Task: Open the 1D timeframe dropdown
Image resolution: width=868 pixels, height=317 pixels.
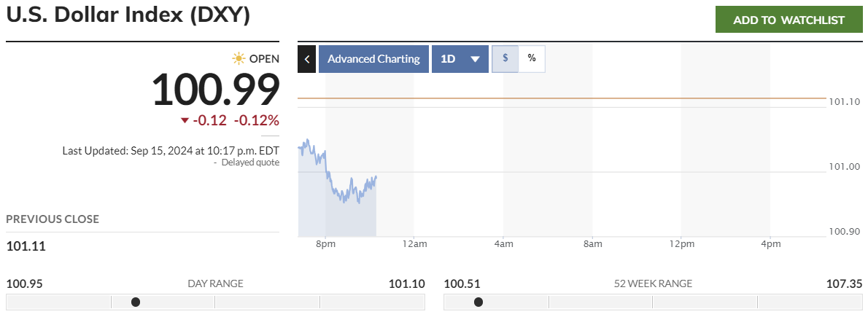Action: (460, 59)
